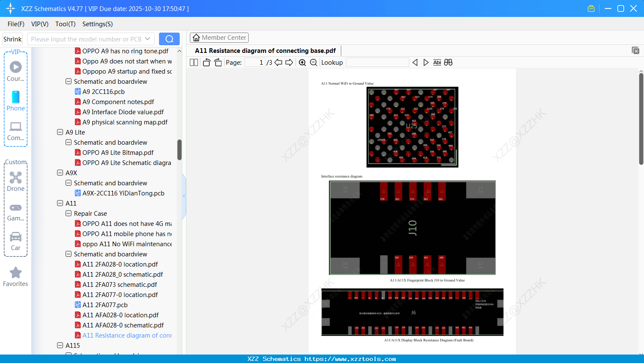The height and width of the screenshot is (363, 644).
Task: Open oppo A11 No WiFi maintenance file
Action: [x=127, y=244]
